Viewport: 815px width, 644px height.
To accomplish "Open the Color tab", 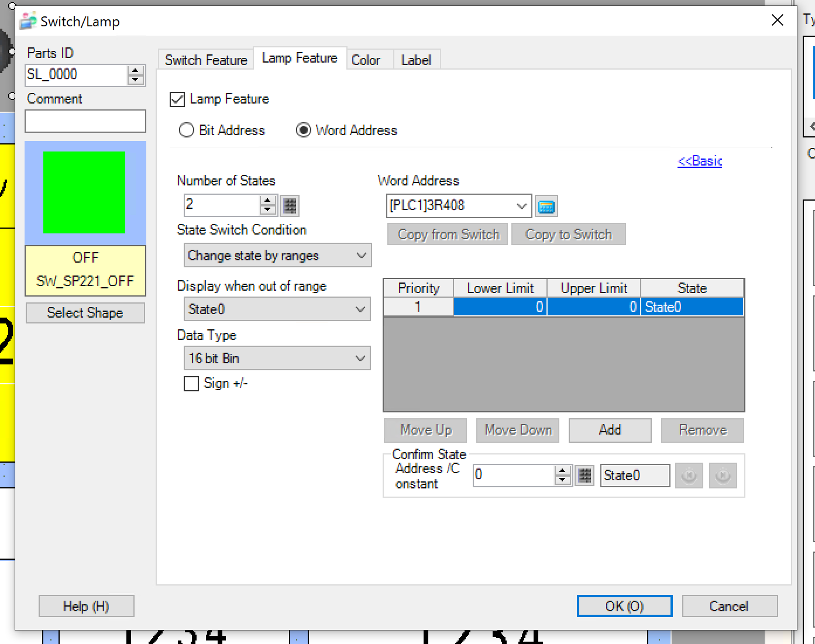I will point(366,60).
